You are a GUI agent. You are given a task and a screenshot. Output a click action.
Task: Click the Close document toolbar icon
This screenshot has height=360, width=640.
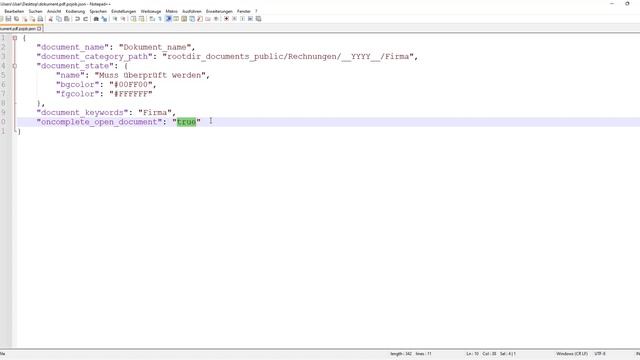pos(25,19)
